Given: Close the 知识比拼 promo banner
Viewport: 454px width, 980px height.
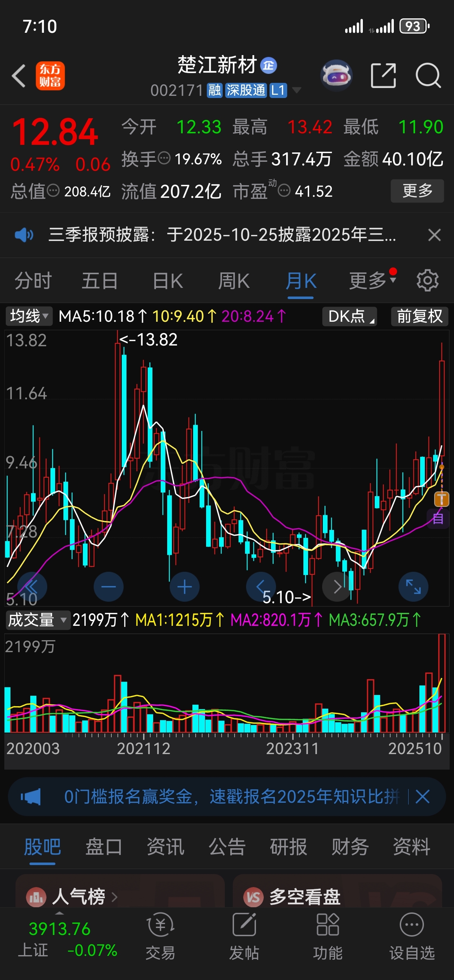Looking at the screenshot, I should (x=422, y=796).
